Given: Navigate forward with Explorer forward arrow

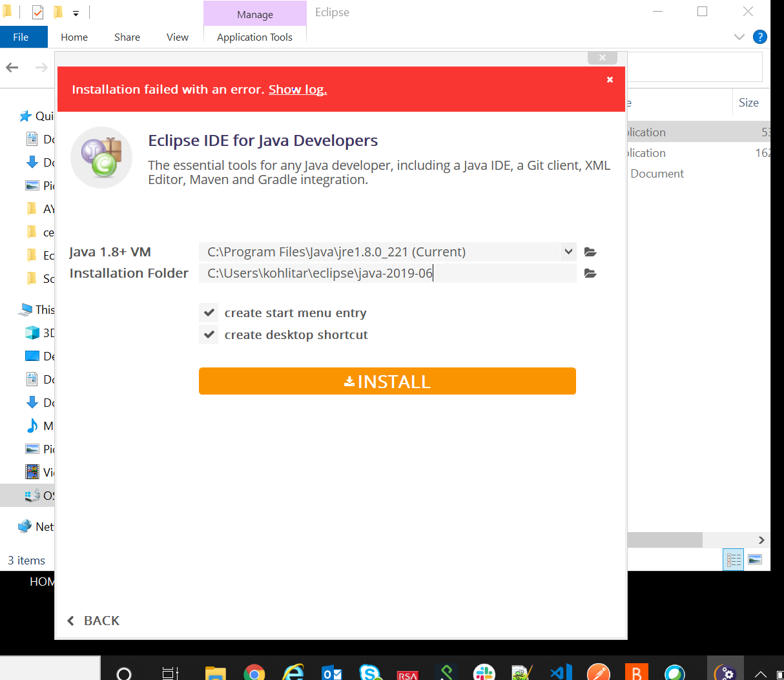Looking at the screenshot, I should pos(41,67).
